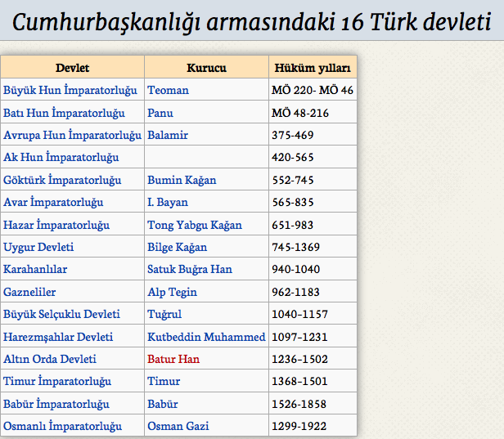Follow the Tong Yabgu Kağan link
504x439 pixels.
coord(195,225)
